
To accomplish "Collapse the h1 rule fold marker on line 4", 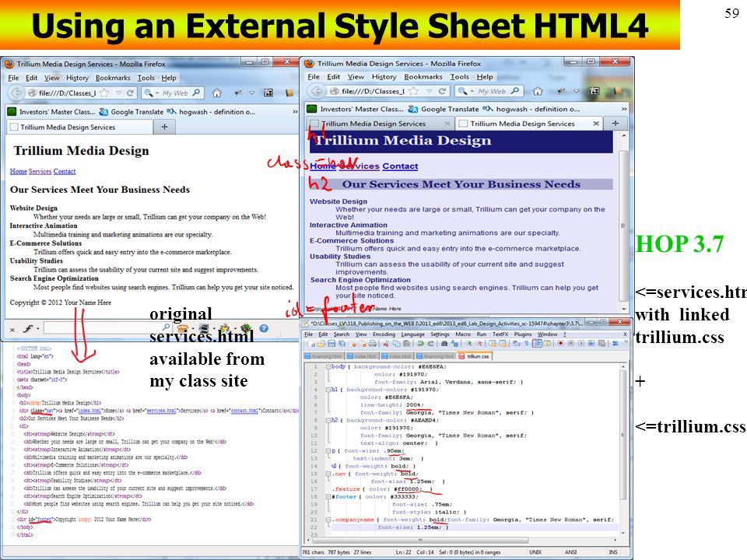I will coord(328,390).
